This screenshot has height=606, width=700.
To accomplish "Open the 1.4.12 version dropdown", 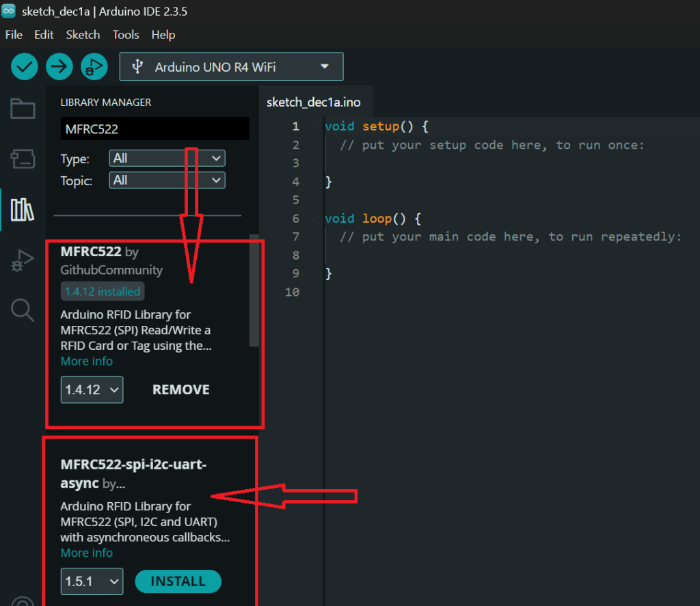I will tap(92, 390).
